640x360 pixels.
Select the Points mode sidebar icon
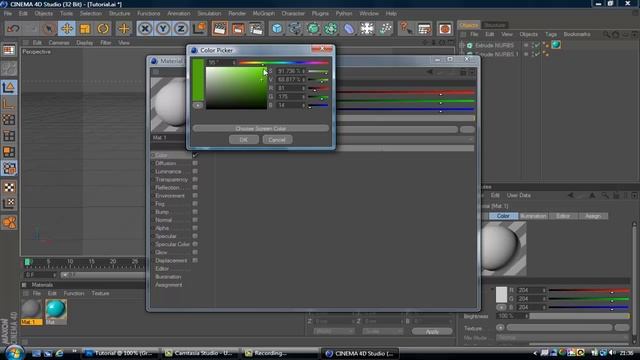pos(9,120)
